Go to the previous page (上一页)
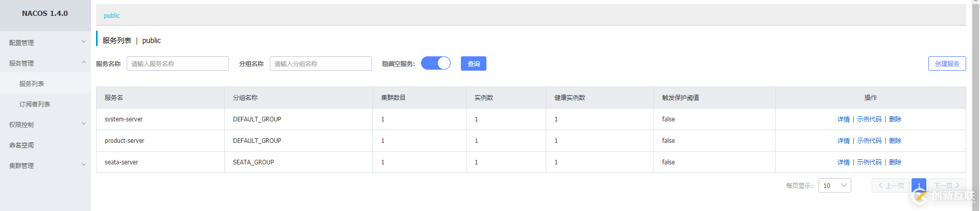Screen dimensions: 980x211 click(891, 185)
